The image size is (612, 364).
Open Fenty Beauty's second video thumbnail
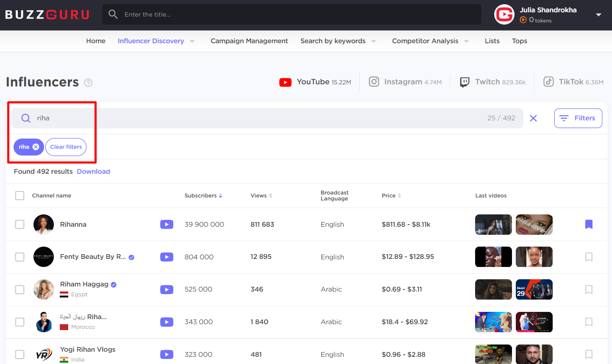pos(534,257)
